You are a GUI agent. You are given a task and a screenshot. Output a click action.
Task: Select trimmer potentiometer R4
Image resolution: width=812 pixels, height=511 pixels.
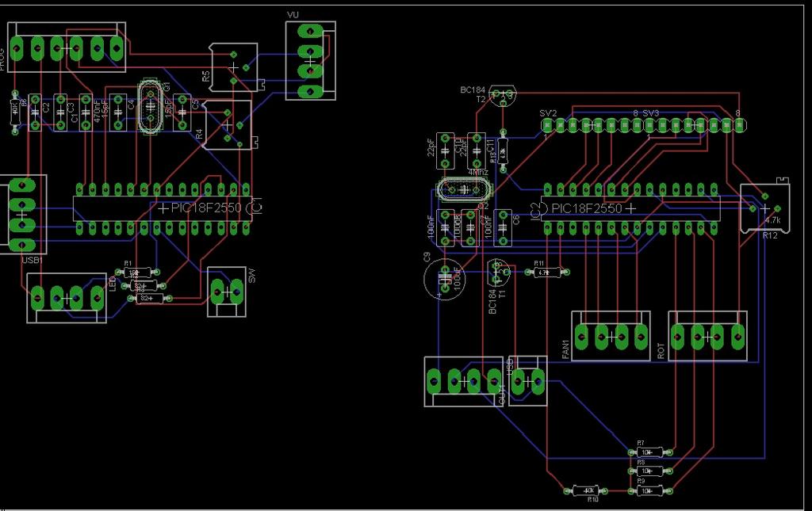coord(228,125)
